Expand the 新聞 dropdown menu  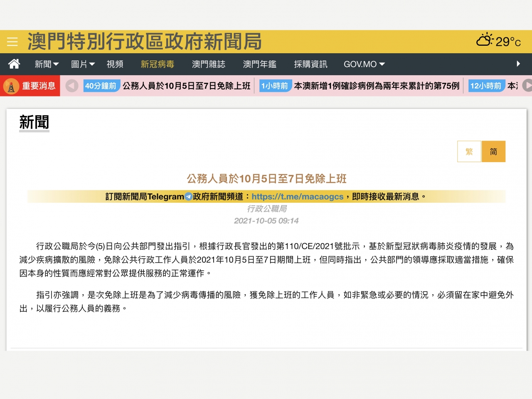coord(47,64)
